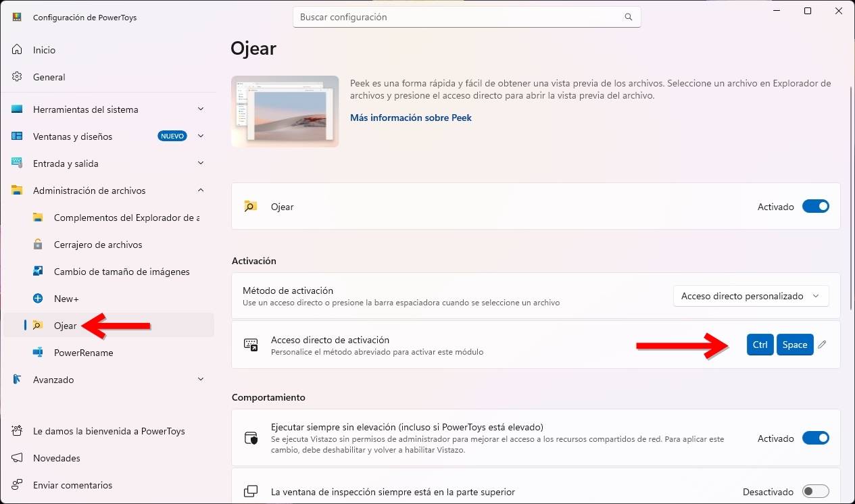Click the NUEVO badge on Ventanas y diseños
855x504 pixels.
click(x=172, y=136)
